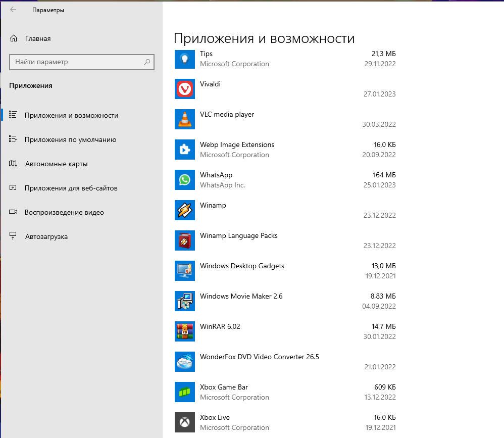Select Windows Desktop Gadgets entry name

[242, 266]
